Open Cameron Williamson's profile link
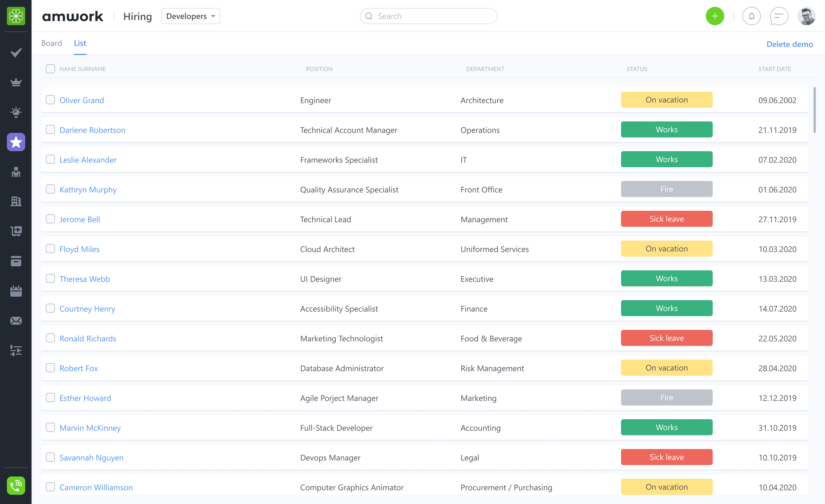The height and width of the screenshot is (504, 825). tap(96, 488)
